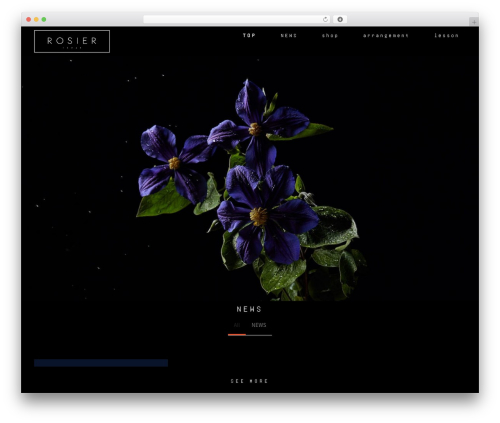This screenshot has height=423, width=500.
Task: Open the lesson menu item
Action: click(x=446, y=35)
